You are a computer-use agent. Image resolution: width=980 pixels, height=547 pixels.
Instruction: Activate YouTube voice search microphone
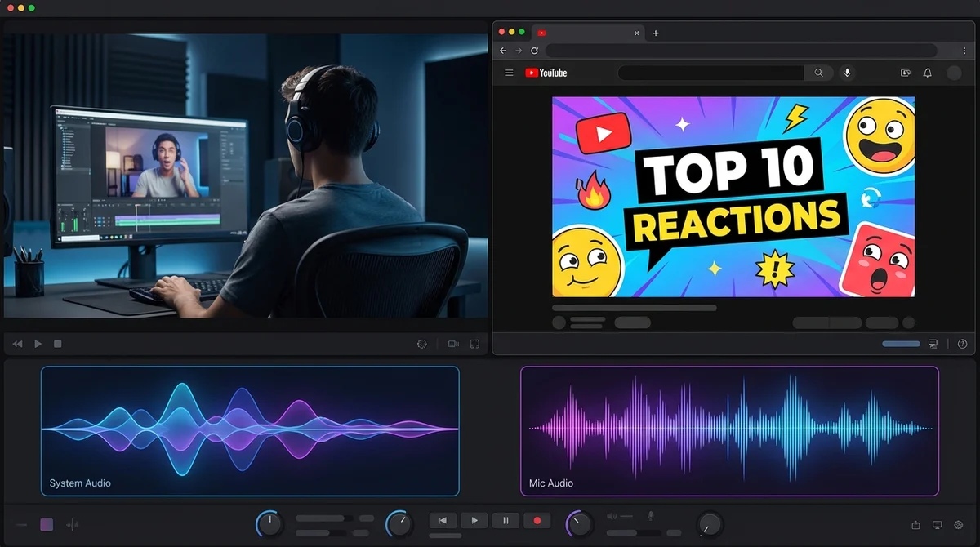click(847, 73)
